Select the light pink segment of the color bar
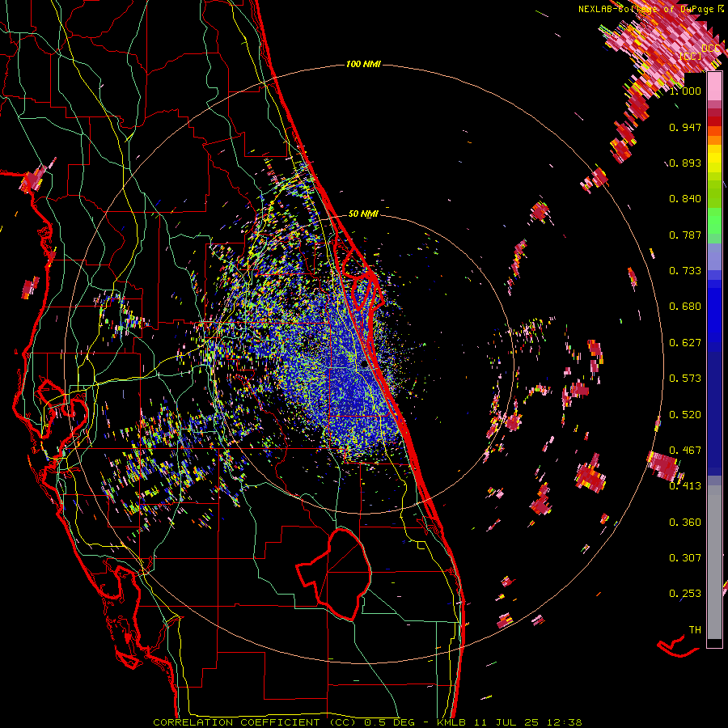The width and height of the screenshot is (728, 728). coord(714,87)
